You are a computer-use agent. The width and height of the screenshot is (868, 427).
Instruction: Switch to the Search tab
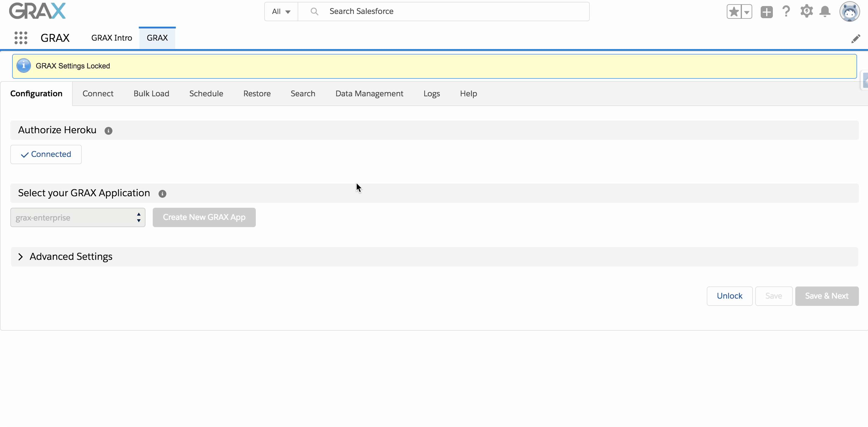(x=303, y=94)
